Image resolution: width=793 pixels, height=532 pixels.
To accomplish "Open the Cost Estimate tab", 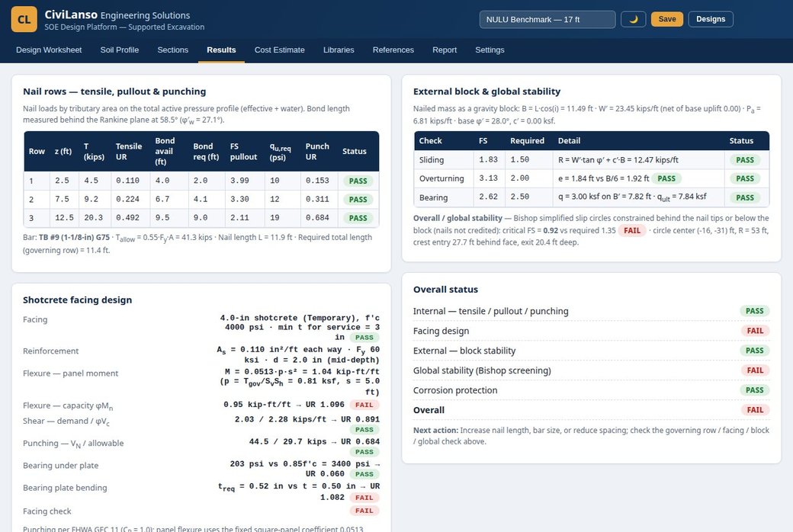I will click(x=280, y=50).
